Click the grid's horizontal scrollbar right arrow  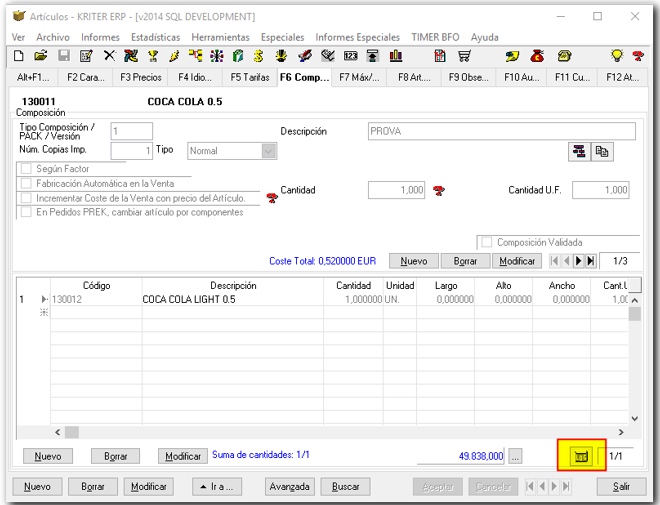(621, 432)
